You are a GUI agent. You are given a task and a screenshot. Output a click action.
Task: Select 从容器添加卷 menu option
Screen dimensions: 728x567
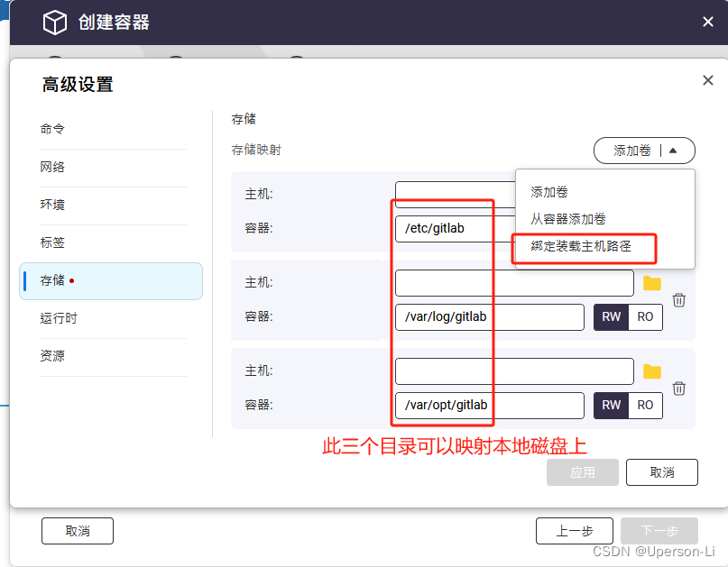[567, 218]
